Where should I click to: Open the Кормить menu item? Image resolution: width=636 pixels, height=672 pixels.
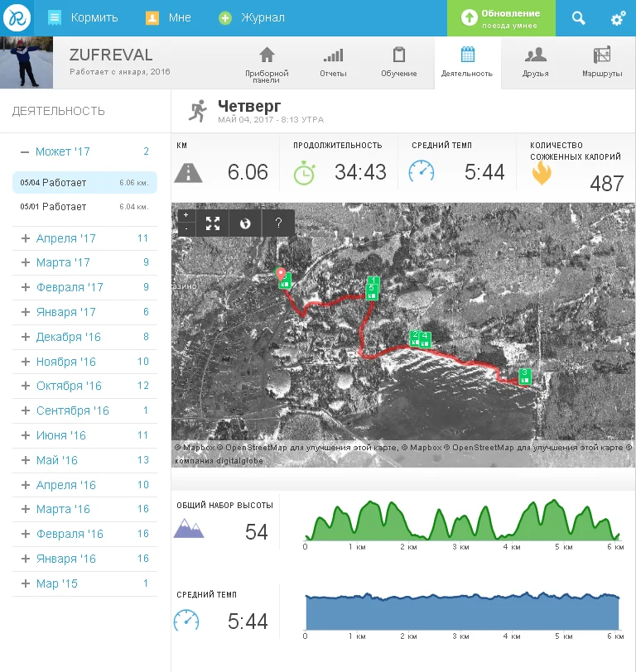pyautogui.click(x=94, y=18)
